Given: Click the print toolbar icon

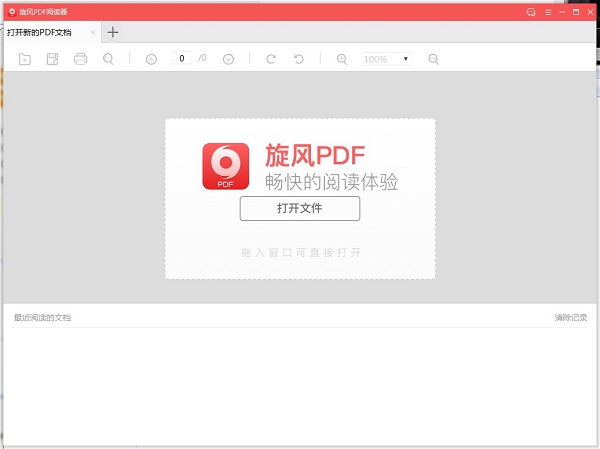Looking at the screenshot, I should [x=80, y=59].
